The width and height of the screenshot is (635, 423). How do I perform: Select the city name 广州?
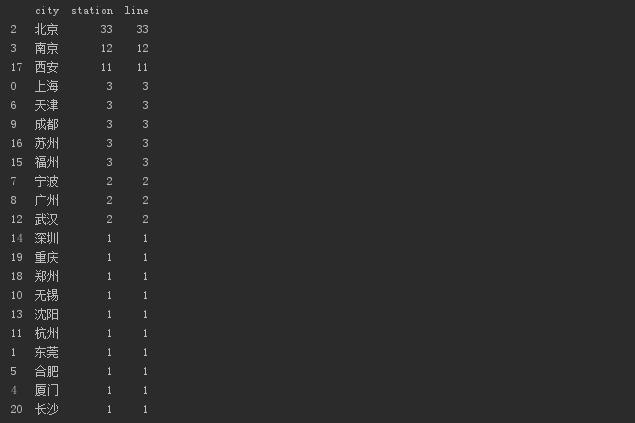coord(47,200)
